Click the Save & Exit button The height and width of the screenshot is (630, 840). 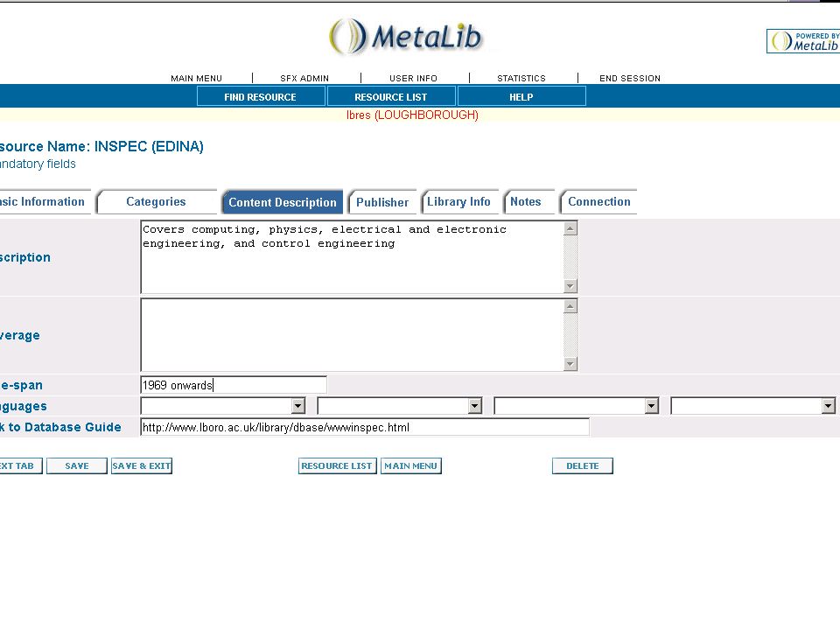click(142, 466)
